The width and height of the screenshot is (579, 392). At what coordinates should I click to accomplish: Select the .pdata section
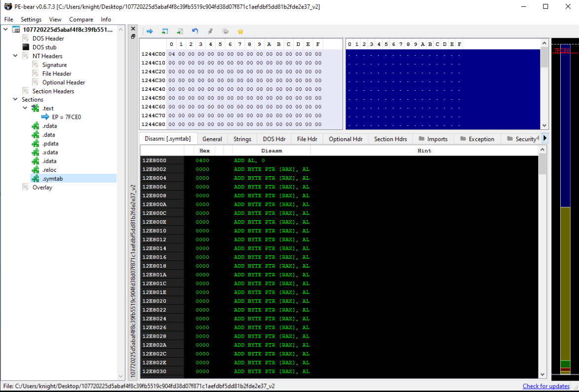[50, 144]
